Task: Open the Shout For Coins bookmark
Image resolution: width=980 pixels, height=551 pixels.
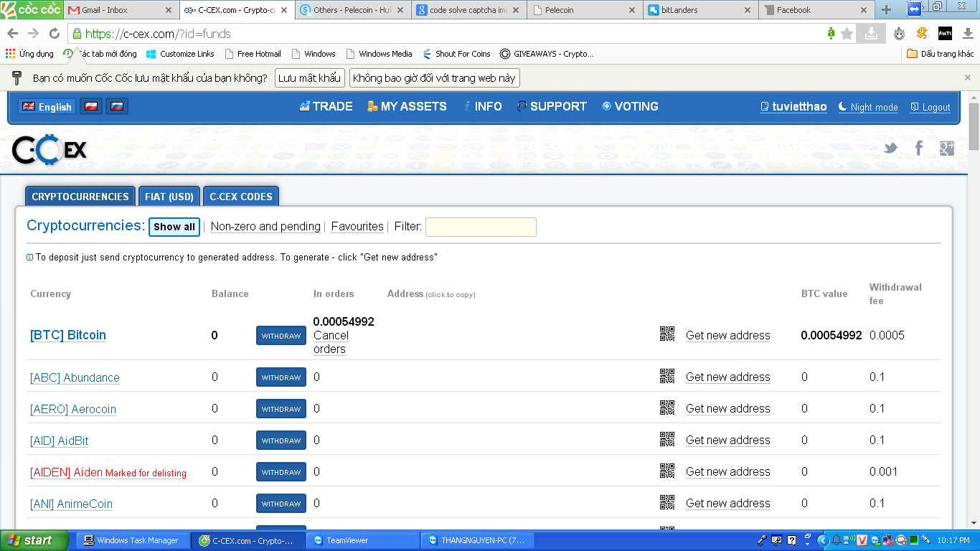Action: (x=457, y=54)
